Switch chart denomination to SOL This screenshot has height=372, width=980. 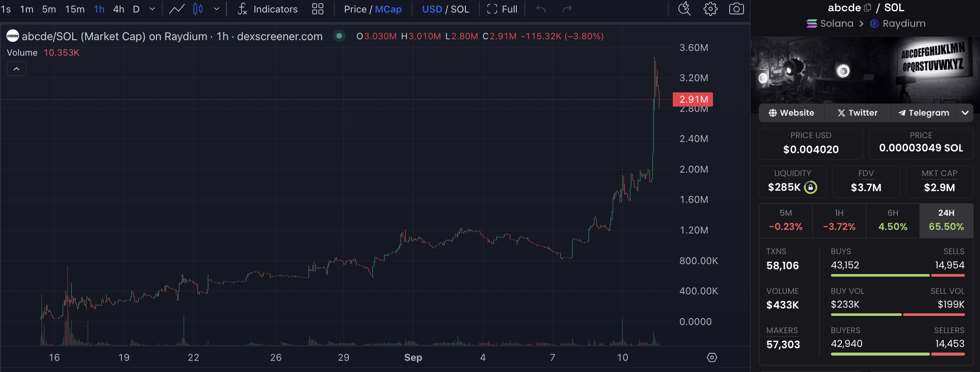click(460, 9)
